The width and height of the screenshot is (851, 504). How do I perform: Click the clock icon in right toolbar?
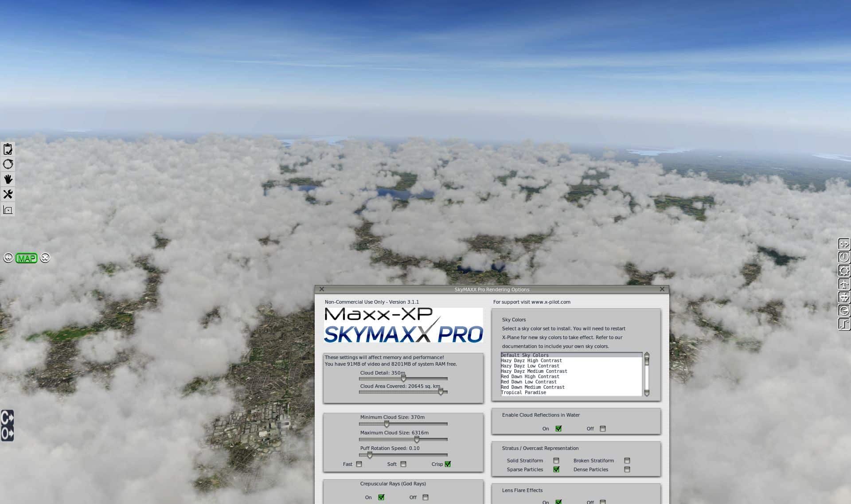(x=844, y=258)
